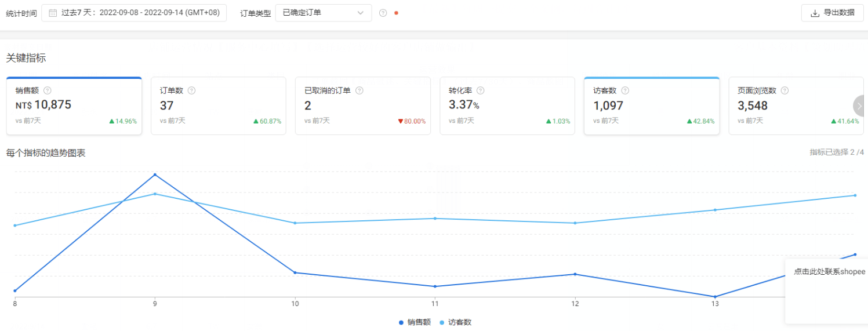The height and width of the screenshot is (331, 868).
Task: Toggle the 销售额 metric card
Action: [x=74, y=106]
